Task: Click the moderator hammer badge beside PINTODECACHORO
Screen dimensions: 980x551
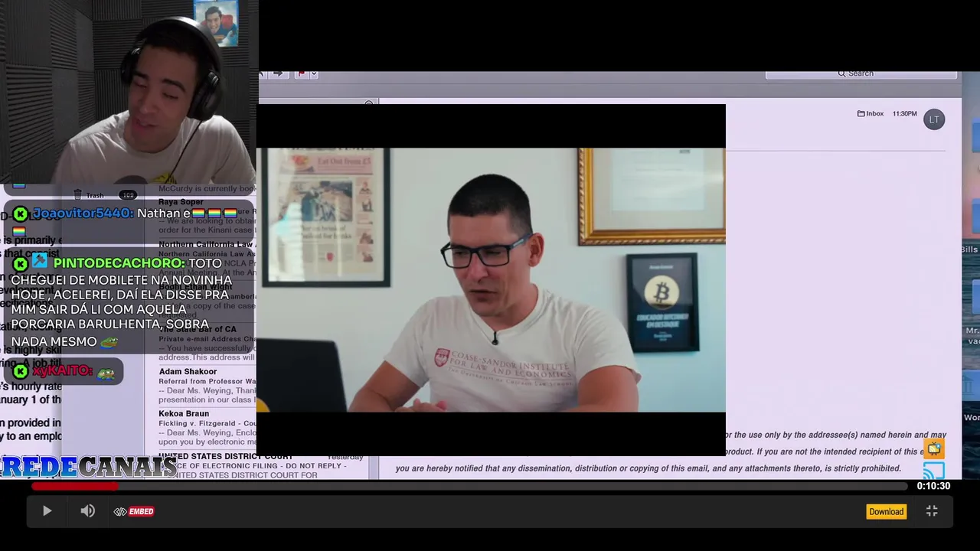Action: [x=40, y=262]
